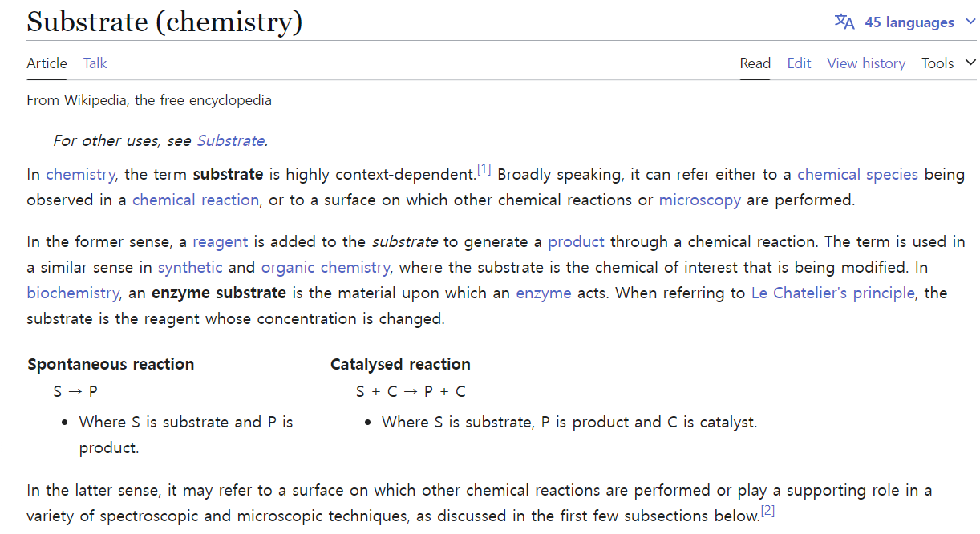Click the translate languages icon
980x534 pixels.
(x=844, y=22)
